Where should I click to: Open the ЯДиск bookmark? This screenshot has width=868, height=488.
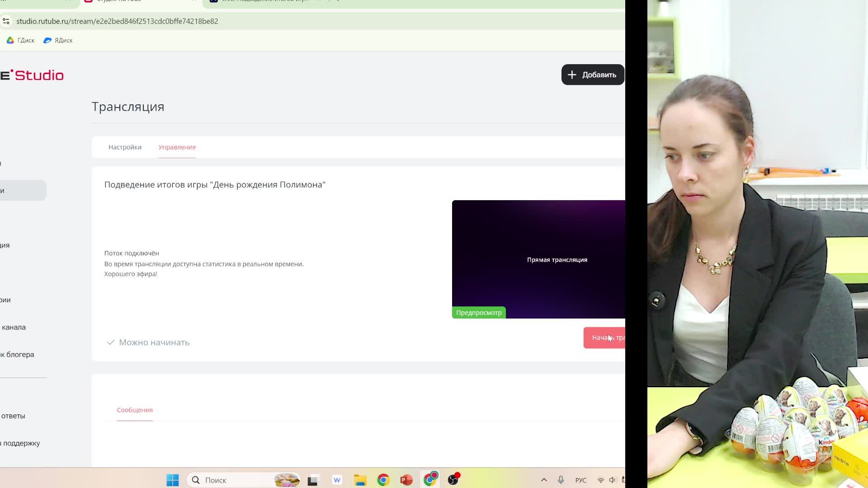[58, 40]
